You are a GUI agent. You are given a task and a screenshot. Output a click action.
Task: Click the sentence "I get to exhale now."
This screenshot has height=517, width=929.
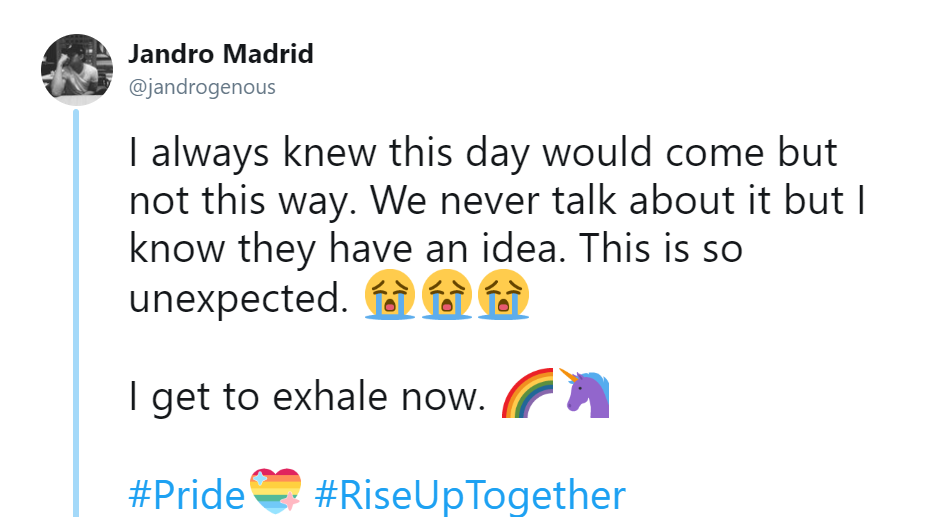[x=307, y=396]
